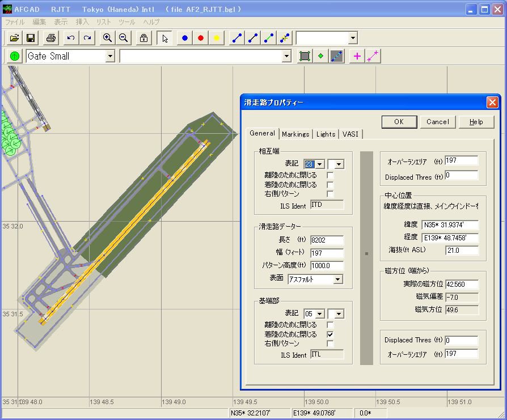Screen dimensions: 507x420
Task: Toggle base end closed-for-landing checkbox (checked)
Action: tap(330, 334)
